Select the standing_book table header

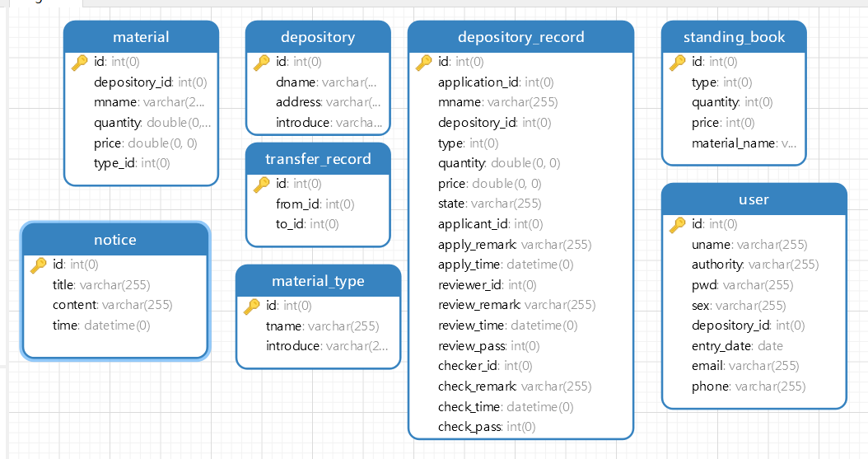[734, 37]
